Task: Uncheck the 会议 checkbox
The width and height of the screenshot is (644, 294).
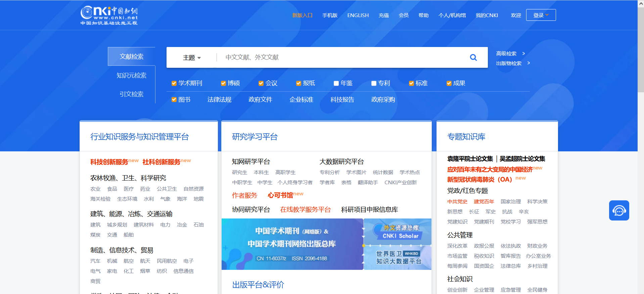Action: [x=261, y=83]
